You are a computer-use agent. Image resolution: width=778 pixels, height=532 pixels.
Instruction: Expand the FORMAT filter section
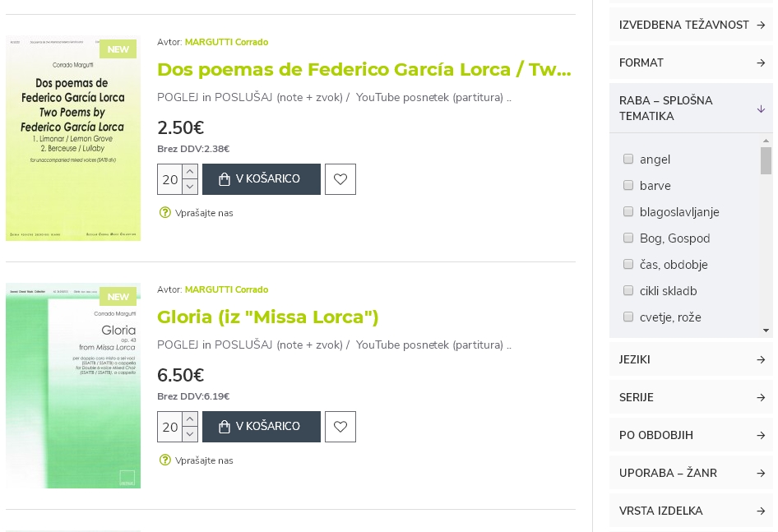point(691,63)
